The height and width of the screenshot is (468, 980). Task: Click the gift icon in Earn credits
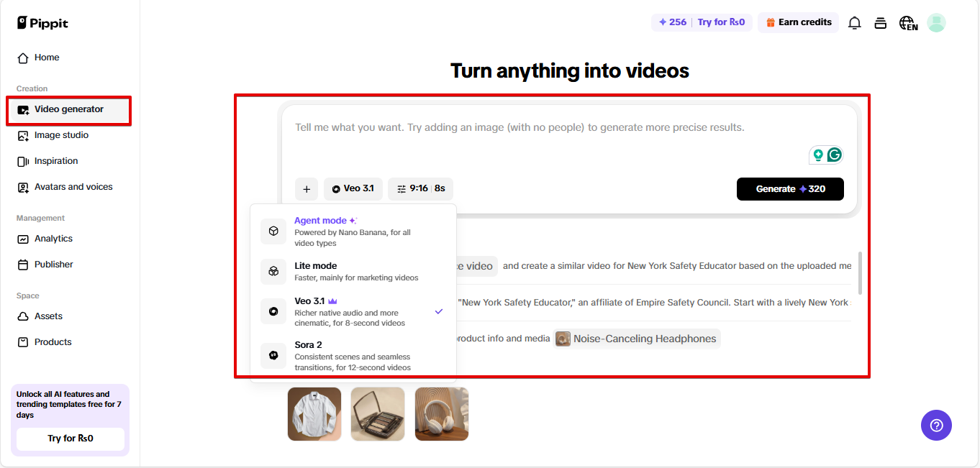click(771, 22)
